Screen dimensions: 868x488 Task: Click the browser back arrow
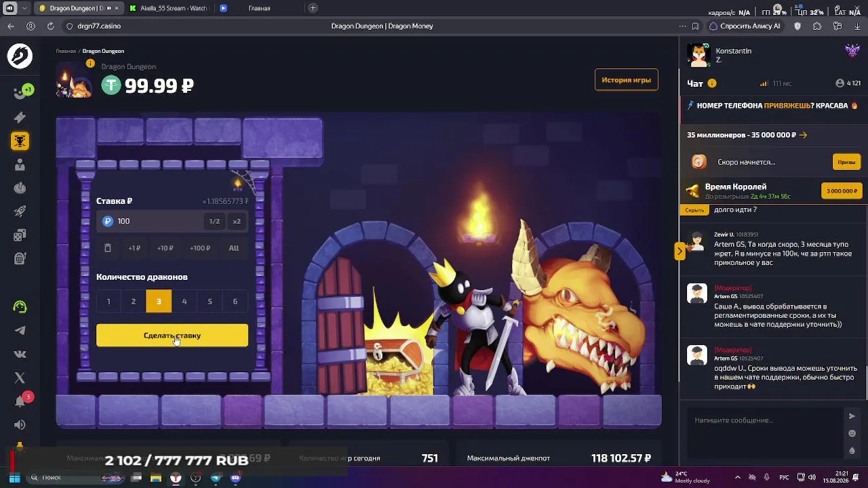tap(11, 26)
